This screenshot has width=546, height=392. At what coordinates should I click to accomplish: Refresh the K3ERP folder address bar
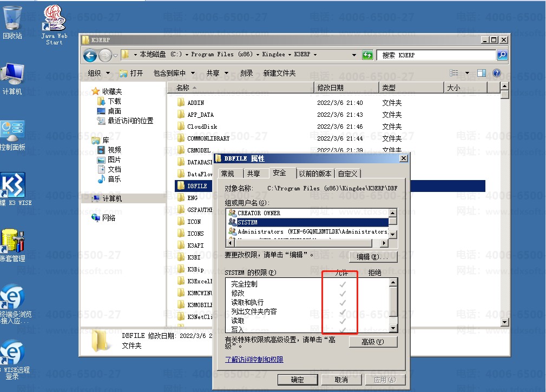[367, 55]
